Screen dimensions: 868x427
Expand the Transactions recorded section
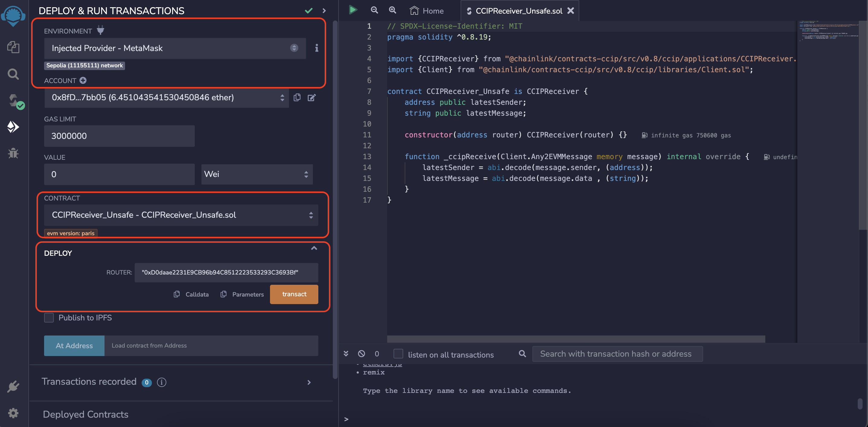click(309, 382)
